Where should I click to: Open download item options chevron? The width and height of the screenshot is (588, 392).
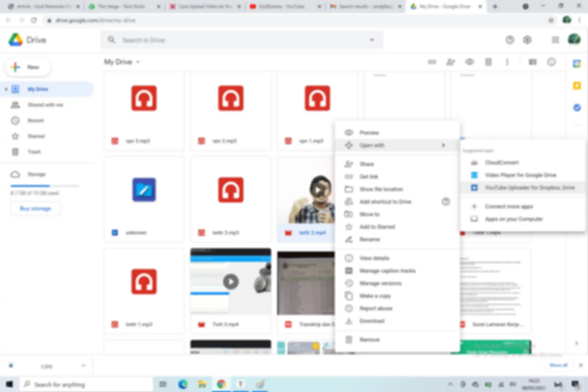83,366
